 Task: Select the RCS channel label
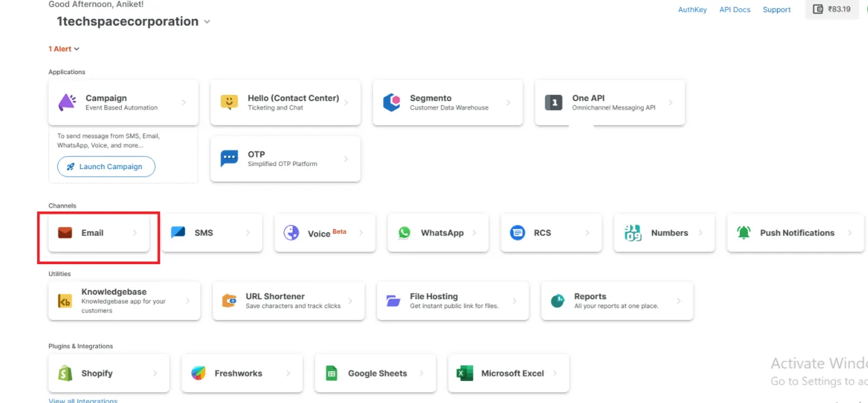pyautogui.click(x=542, y=233)
